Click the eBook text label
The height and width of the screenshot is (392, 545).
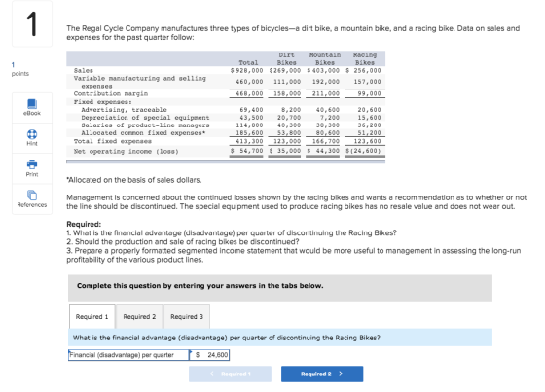click(32, 113)
